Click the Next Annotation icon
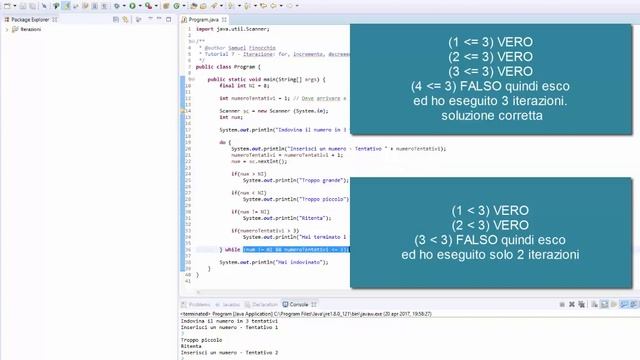This screenshot has height=360, width=640. 231,6
